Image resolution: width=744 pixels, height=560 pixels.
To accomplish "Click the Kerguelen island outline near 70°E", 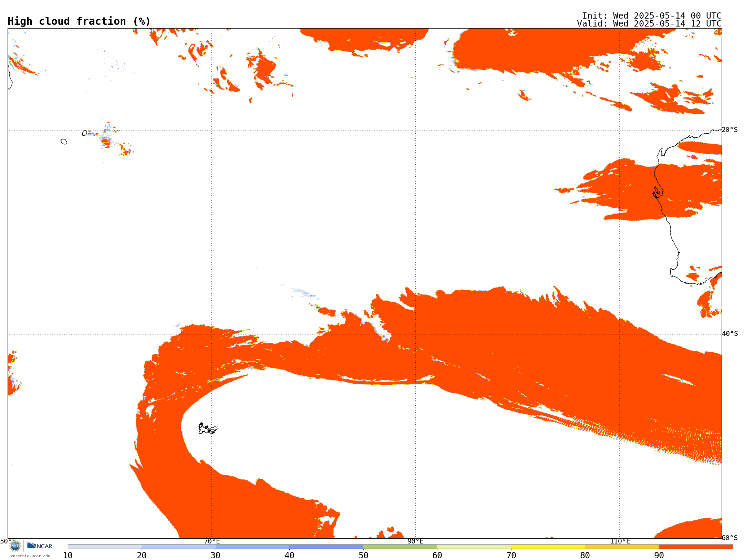I will click(x=208, y=428).
